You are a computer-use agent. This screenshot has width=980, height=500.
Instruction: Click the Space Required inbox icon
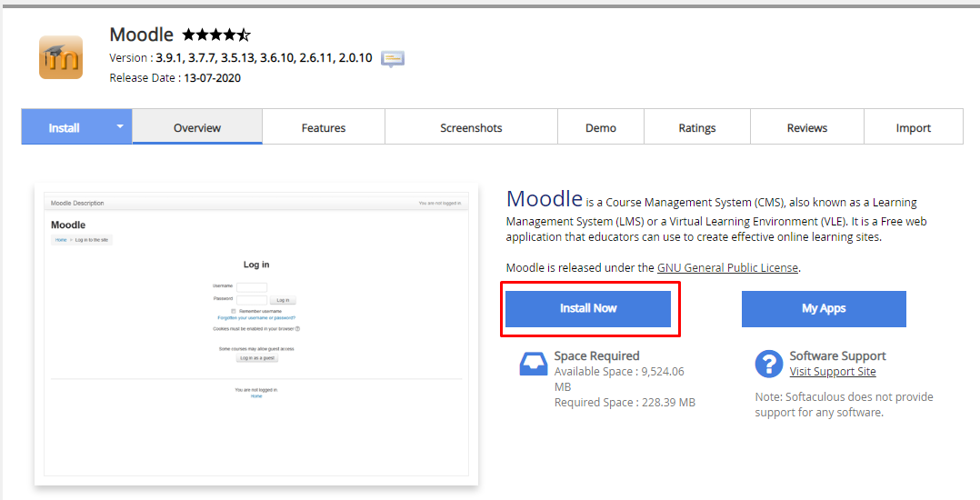534,363
